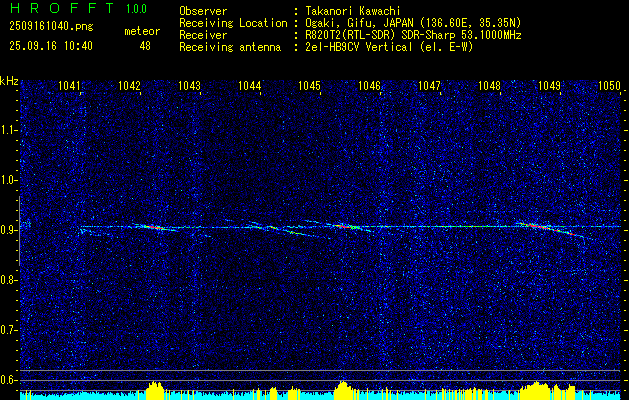Select the 1043 time axis label
Screen dimensions: 629x400
[x=189, y=86]
